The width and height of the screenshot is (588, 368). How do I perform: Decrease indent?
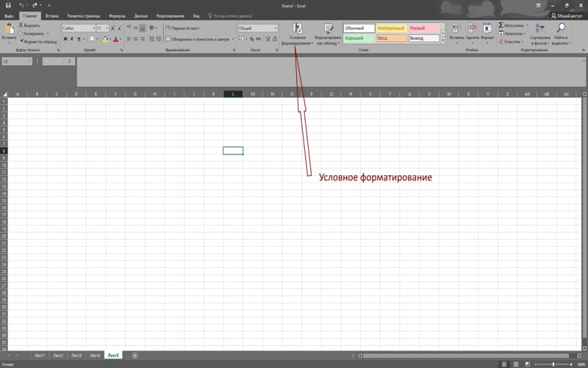coord(152,39)
